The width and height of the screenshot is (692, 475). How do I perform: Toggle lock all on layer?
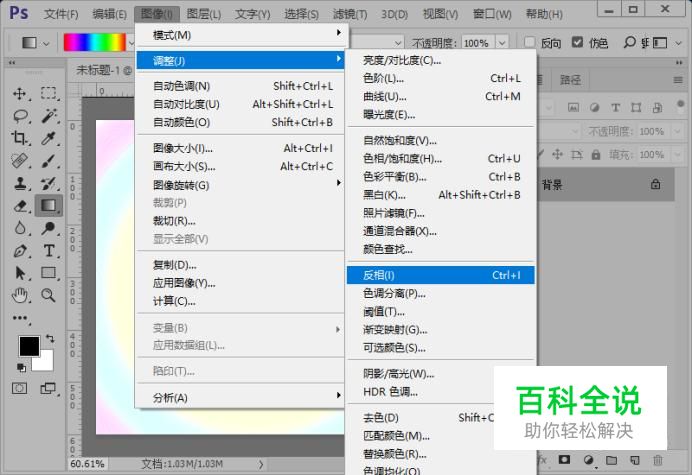(x=596, y=155)
